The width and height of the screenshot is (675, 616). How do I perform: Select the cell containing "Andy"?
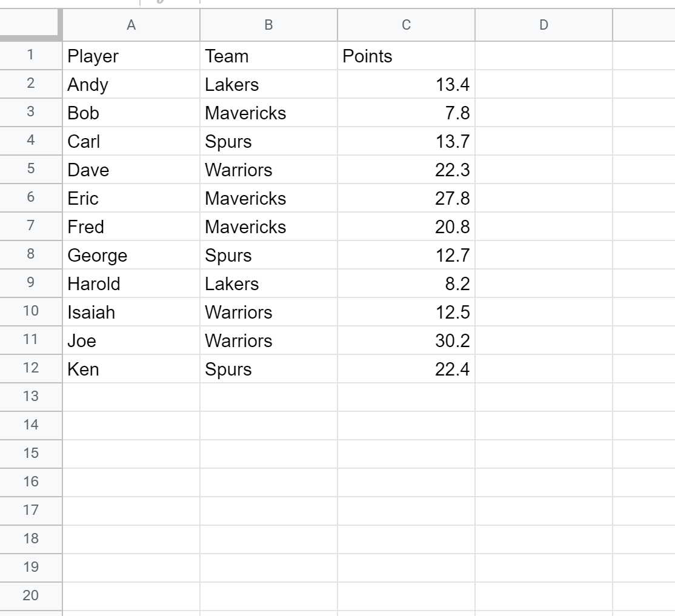tap(131, 85)
